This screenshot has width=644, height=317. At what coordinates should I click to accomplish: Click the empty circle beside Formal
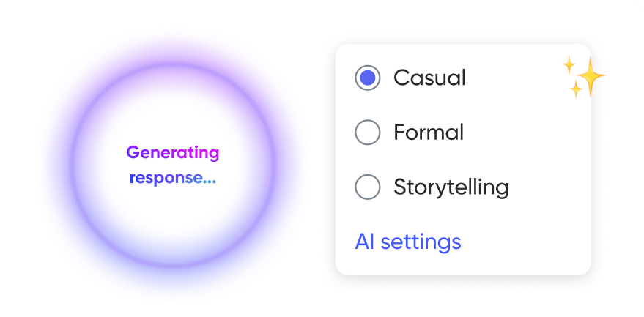coord(367,133)
